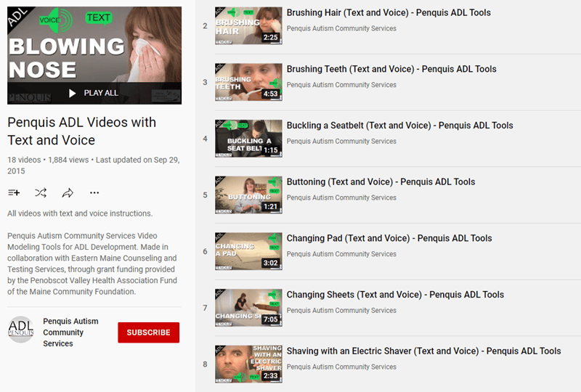Open the Buttoning (Text and Voice) title
The width and height of the screenshot is (581, 392).
point(381,182)
